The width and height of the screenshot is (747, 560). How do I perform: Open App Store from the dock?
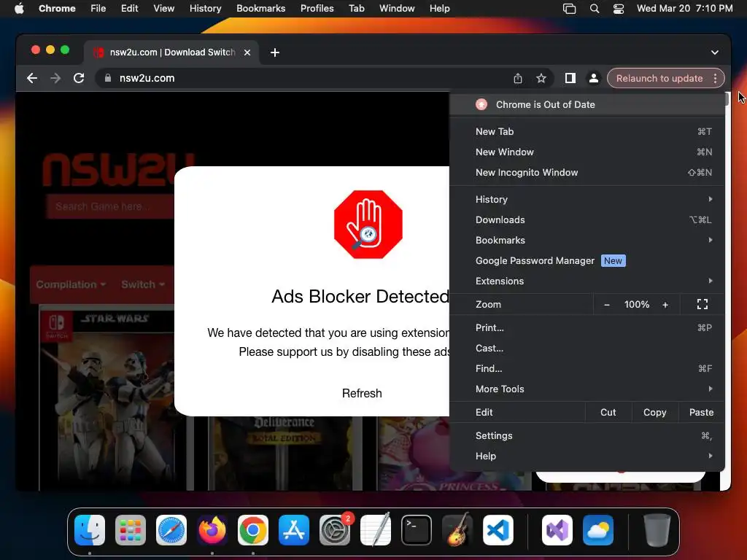click(x=294, y=530)
